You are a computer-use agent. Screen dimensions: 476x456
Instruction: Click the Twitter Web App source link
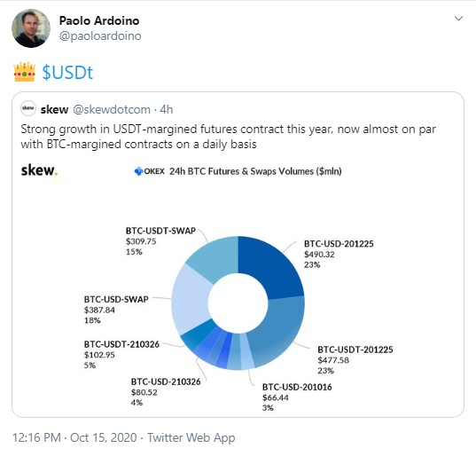tap(191, 437)
